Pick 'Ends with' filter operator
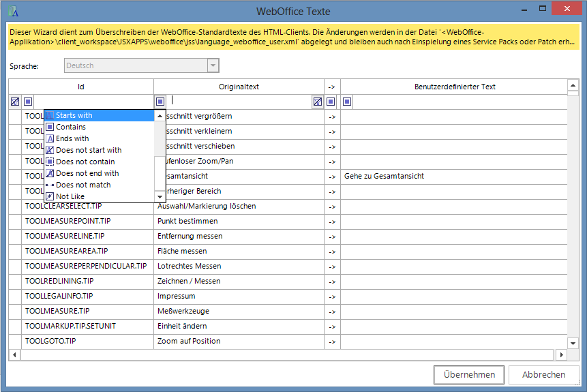 [72, 138]
